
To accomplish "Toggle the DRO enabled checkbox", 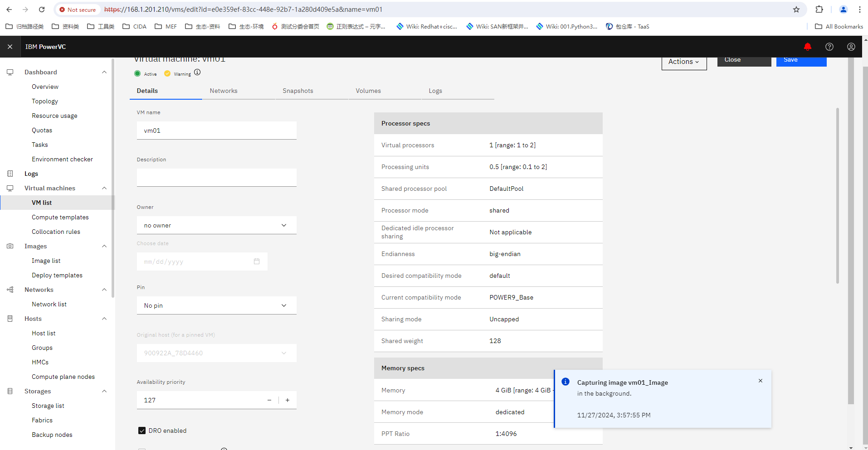I will click(x=142, y=431).
